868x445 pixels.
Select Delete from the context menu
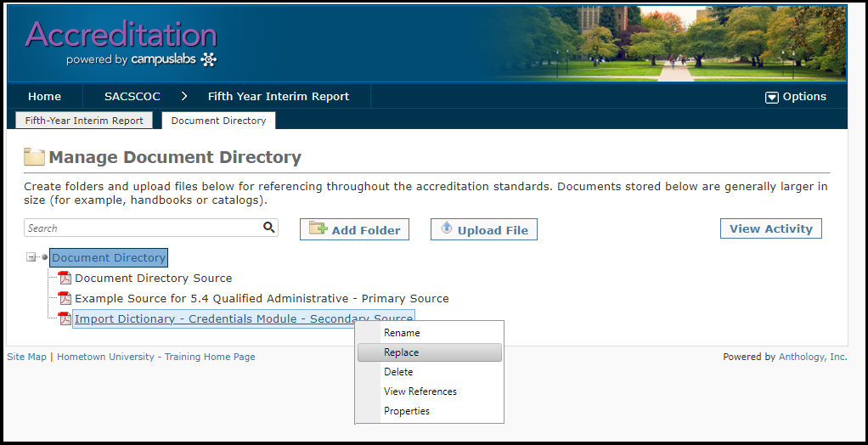398,372
